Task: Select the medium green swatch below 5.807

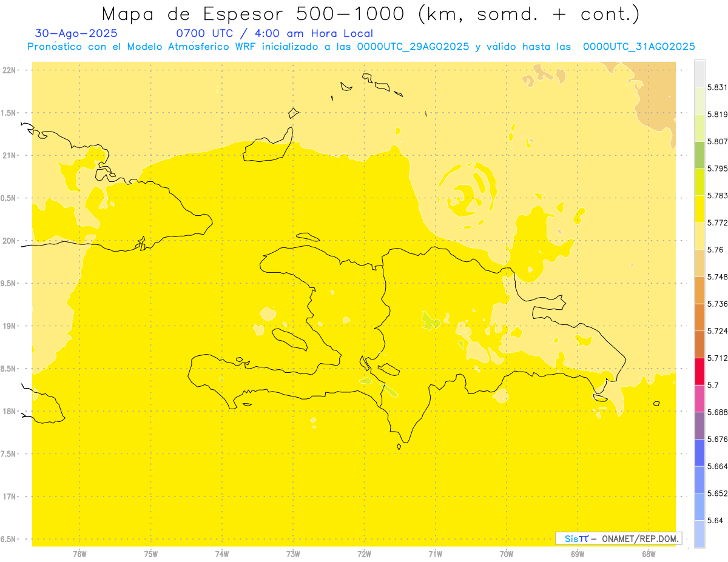Action: pos(699,155)
